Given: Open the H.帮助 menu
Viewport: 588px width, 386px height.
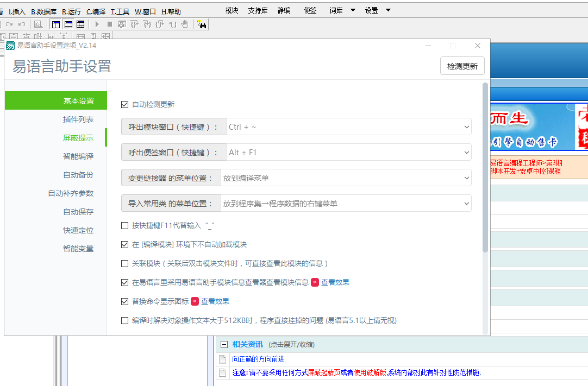Looking at the screenshot, I should 171,11.
